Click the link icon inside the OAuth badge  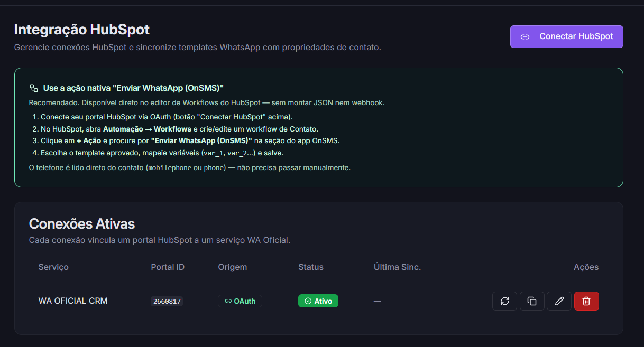pyautogui.click(x=228, y=301)
